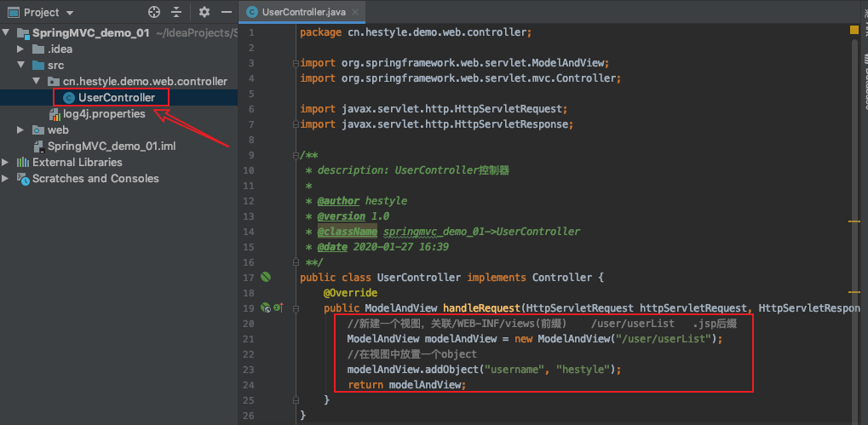Image resolution: width=868 pixels, height=425 pixels.
Task: Select the .idea folder
Action: pyautogui.click(x=60, y=49)
